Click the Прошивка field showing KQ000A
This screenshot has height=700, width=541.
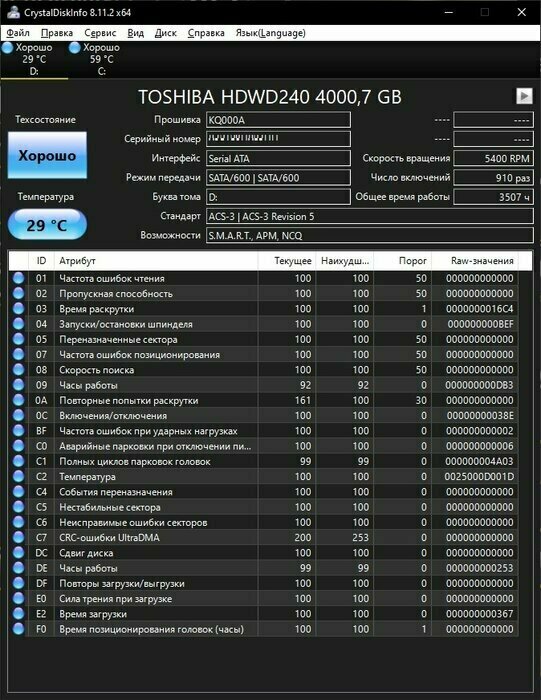coord(278,120)
